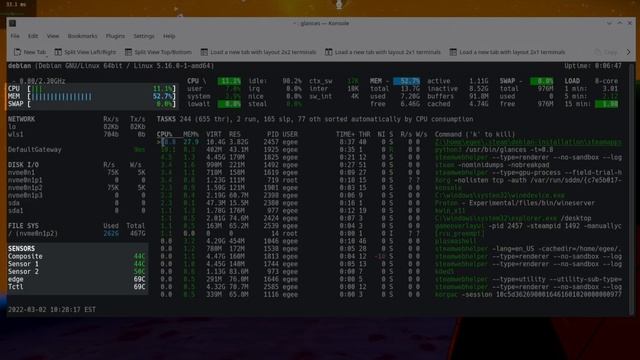The width and height of the screenshot is (640, 360).
Task: Select the gameoverlayui process row
Action: click(389, 226)
